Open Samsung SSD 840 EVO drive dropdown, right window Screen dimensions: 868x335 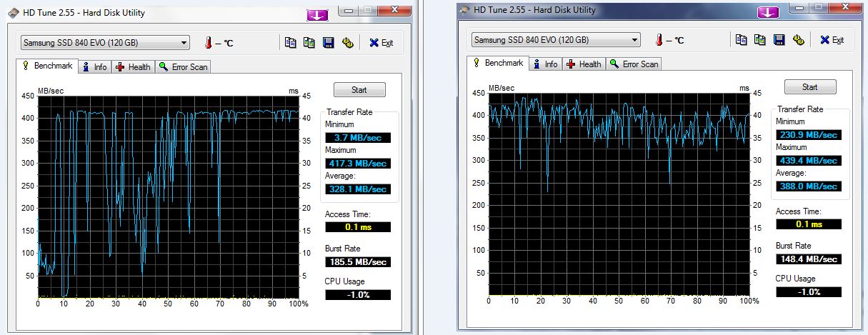click(556, 40)
